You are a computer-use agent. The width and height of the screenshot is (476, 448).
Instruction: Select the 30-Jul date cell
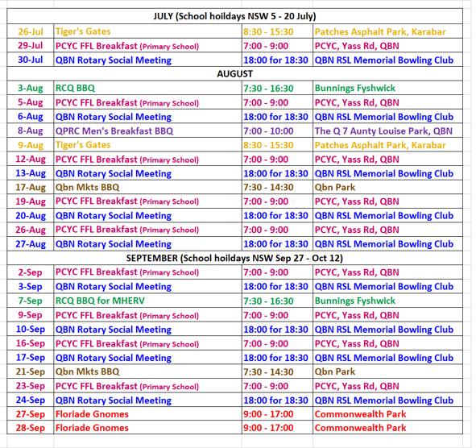[31, 60]
